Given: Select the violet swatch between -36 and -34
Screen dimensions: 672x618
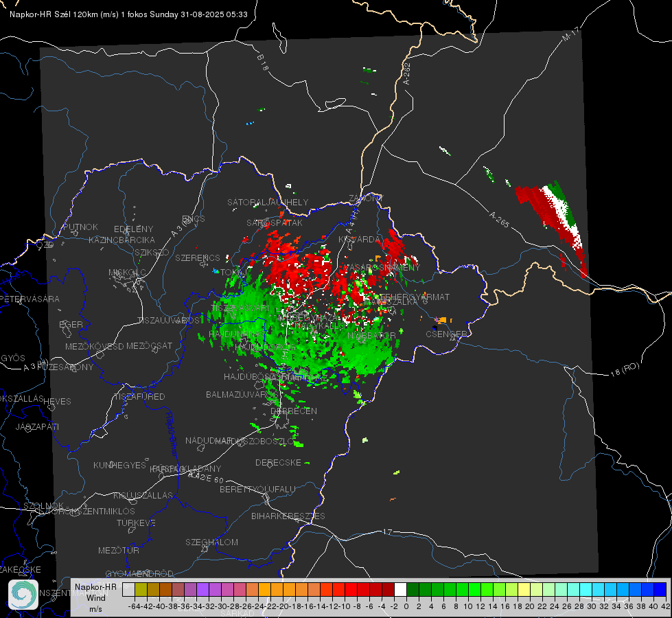Looking at the screenshot, I should [190, 589].
